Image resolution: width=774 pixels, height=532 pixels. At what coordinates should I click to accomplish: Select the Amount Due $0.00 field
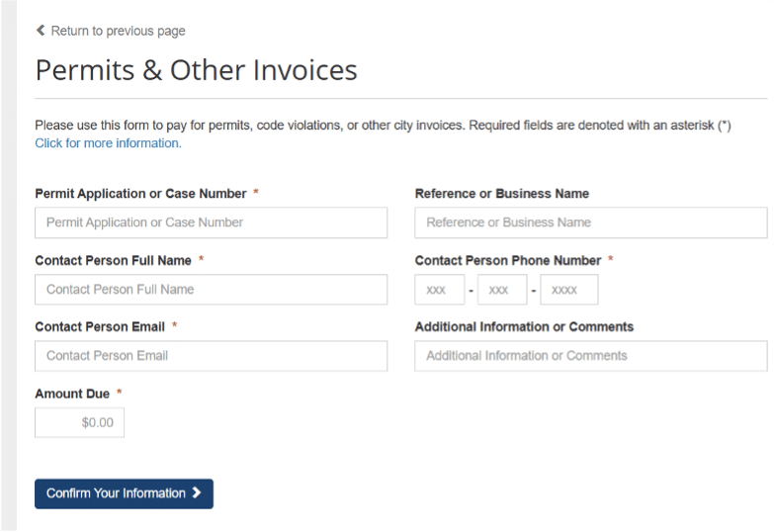tap(79, 422)
